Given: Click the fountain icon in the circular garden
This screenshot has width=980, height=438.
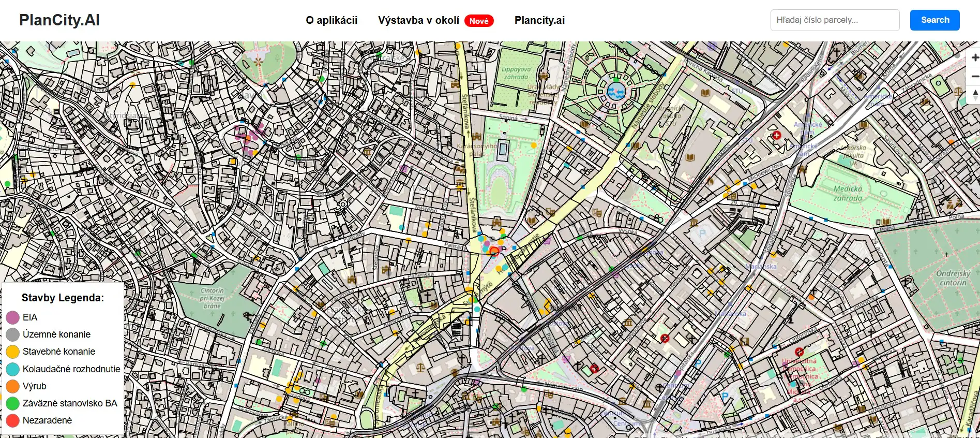Looking at the screenshot, I should [x=616, y=92].
